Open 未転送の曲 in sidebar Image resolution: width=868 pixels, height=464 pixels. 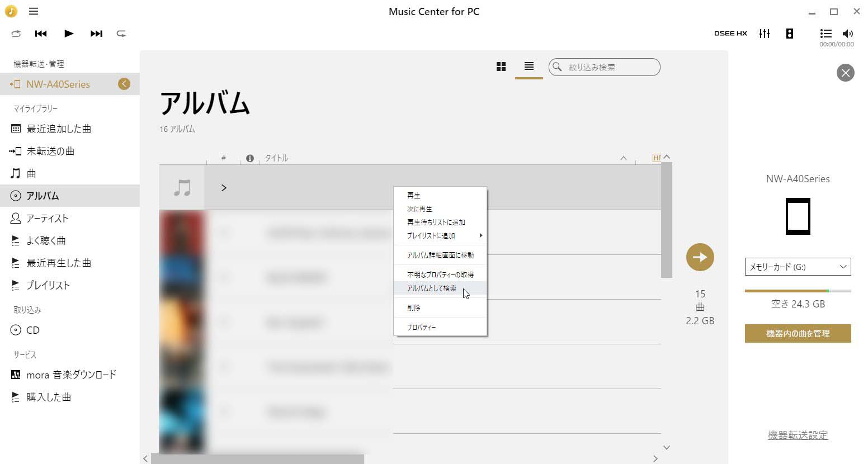[x=70, y=151]
